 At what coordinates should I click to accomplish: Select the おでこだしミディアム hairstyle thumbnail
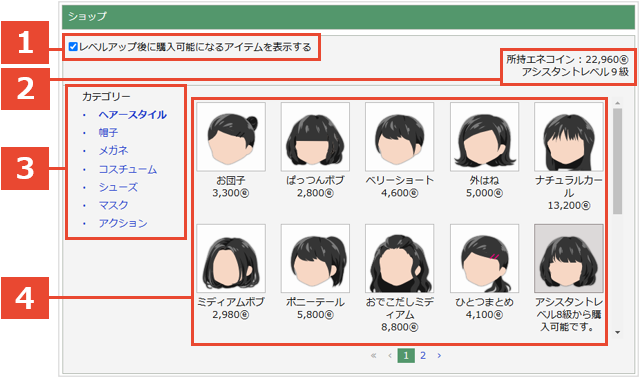(x=400, y=258)
